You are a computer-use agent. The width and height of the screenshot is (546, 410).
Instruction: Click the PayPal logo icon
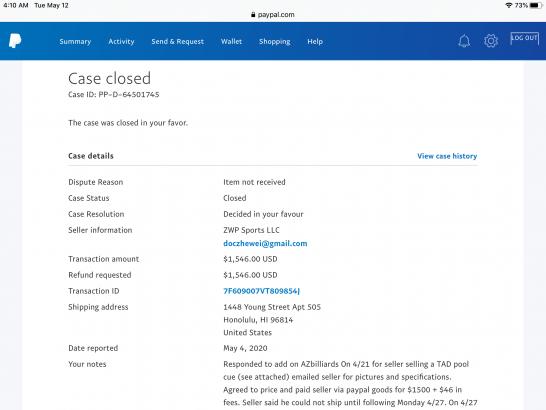(15, 41)
